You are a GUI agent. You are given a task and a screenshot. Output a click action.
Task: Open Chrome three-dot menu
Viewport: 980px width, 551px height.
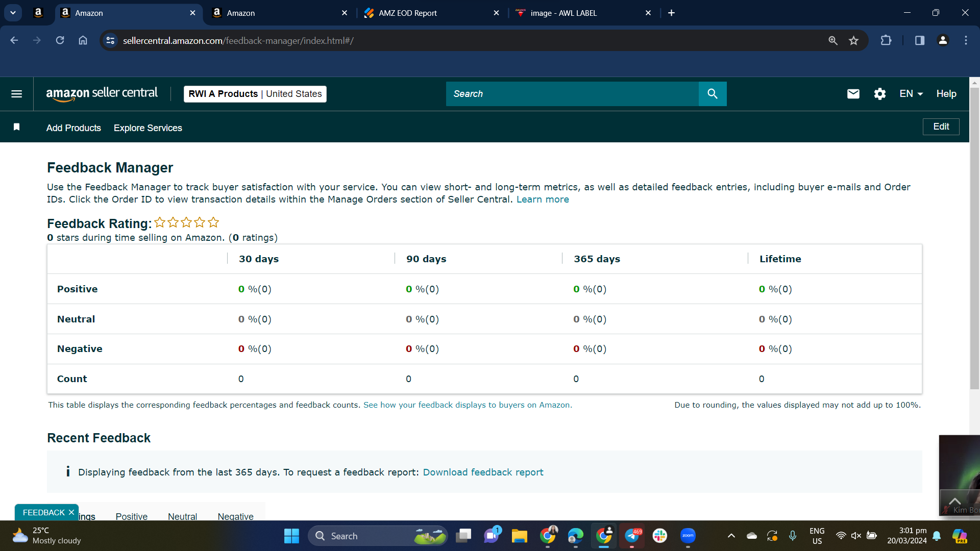click(x=966, y=40)
